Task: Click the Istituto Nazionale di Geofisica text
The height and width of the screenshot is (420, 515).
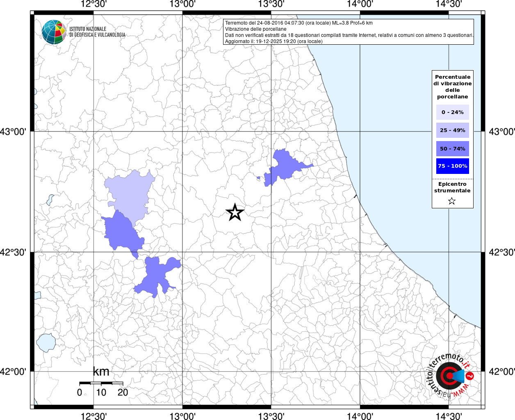Action: [x=97, y=32]
